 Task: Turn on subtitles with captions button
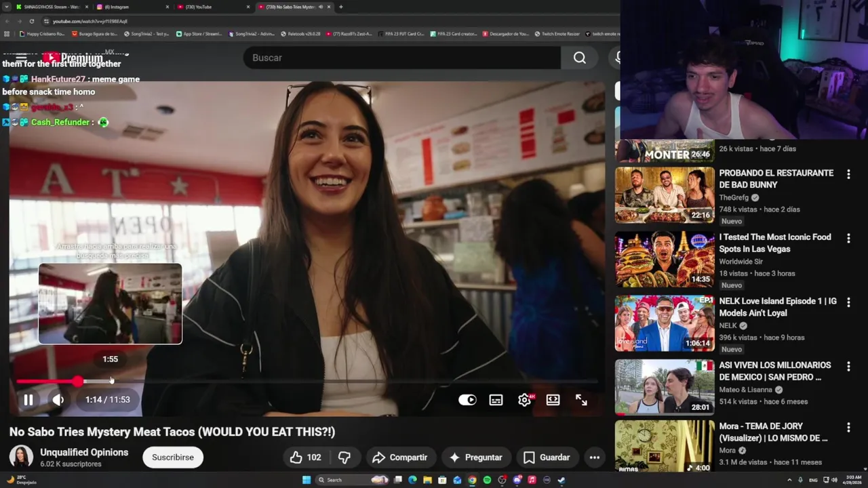click(x=496, y=400)
